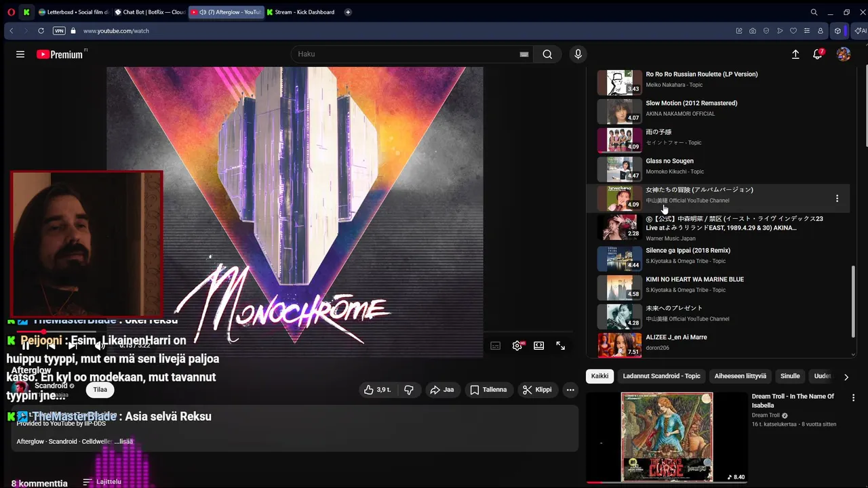Open the YouTube hamburger guide menu
The width and height of the screenshot is (868, 488).
20,54
